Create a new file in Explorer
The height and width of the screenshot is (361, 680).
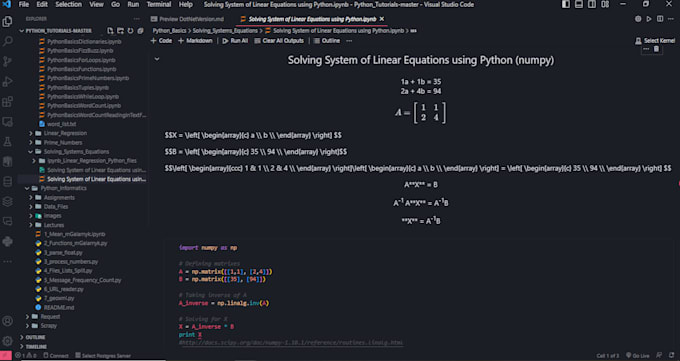[110, 31]
